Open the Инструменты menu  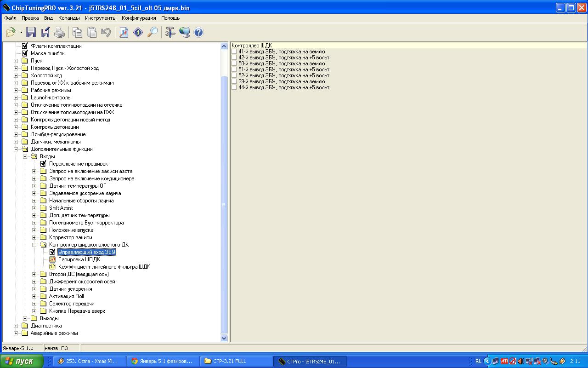click(x=101, y=18)
